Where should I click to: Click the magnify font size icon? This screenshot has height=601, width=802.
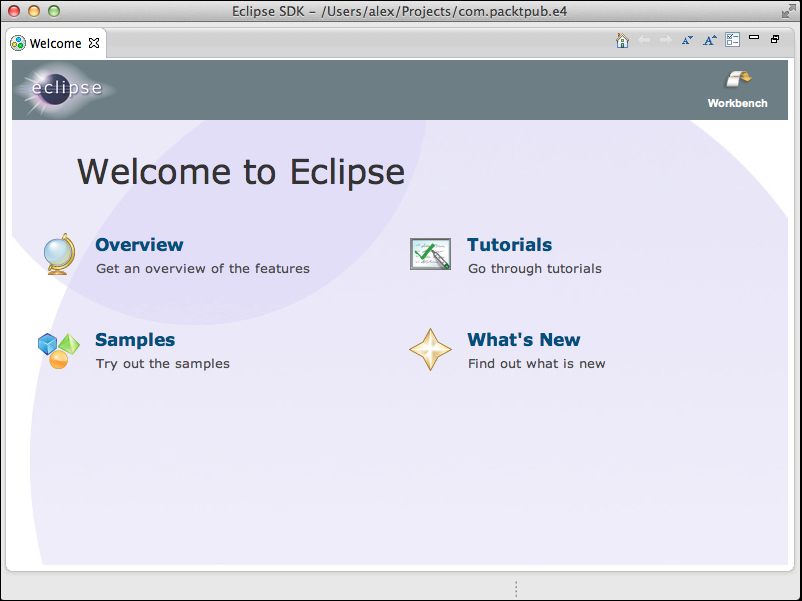pos(709,40)
